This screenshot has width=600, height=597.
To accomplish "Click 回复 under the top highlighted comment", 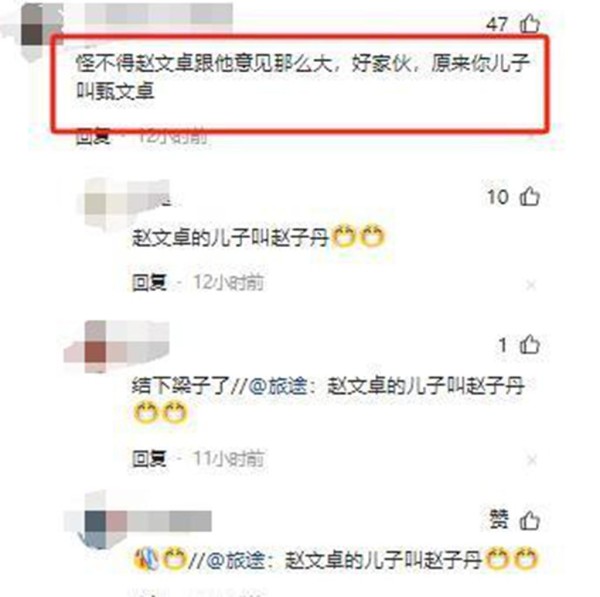I will 93,137.
